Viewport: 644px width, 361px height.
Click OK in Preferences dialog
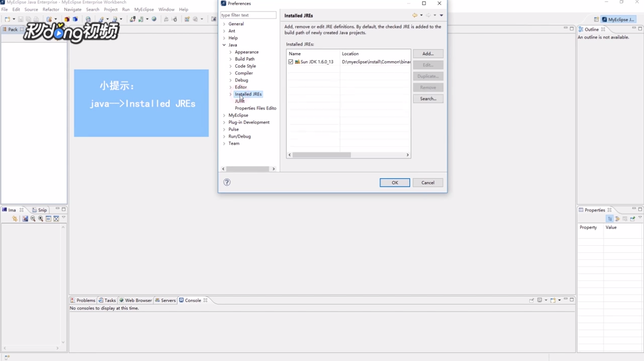click(395, 183)
